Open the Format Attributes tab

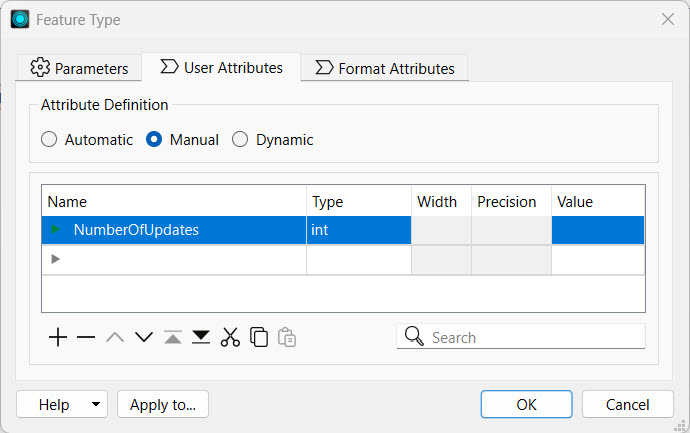384,68
